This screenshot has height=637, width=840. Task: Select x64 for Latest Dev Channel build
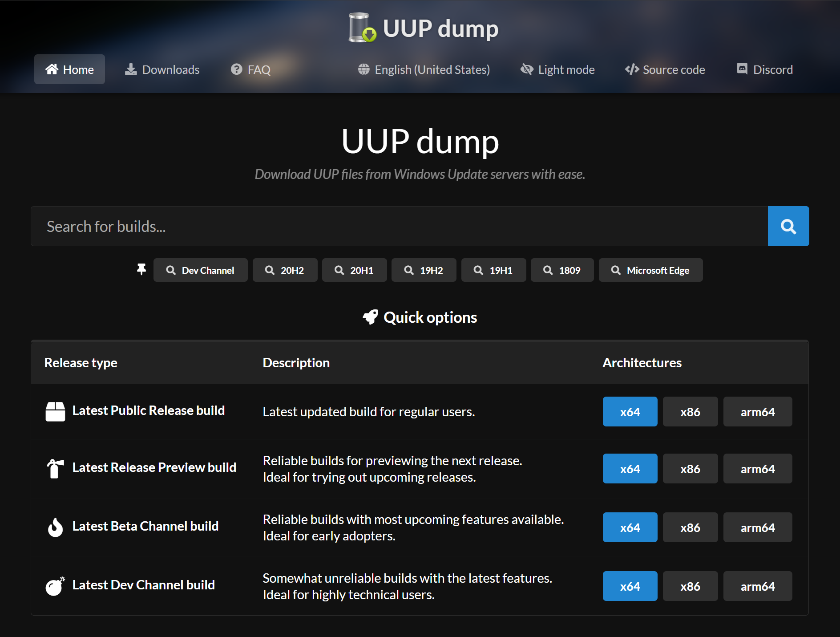[630, 586]
